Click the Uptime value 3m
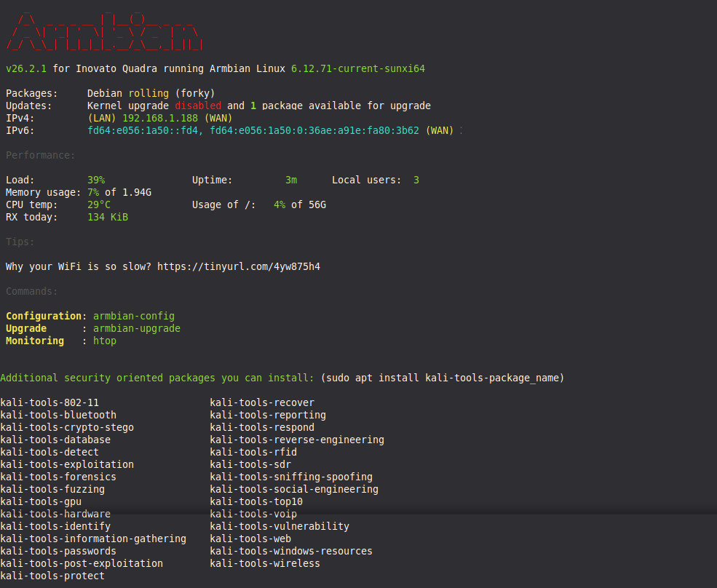717x588 pixels. pyautogui.click(x=291, y=180)
